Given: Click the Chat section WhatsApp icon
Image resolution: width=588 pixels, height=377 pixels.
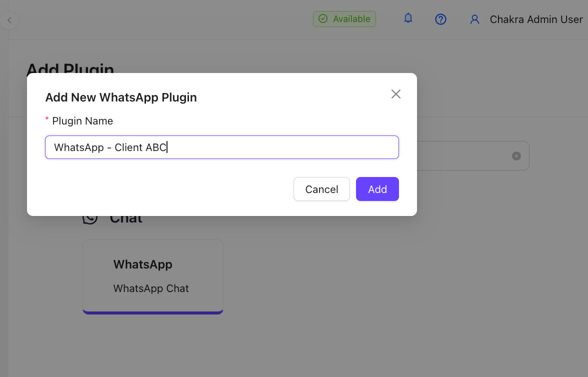Looking at the screenshot, I should click(89, 217).
